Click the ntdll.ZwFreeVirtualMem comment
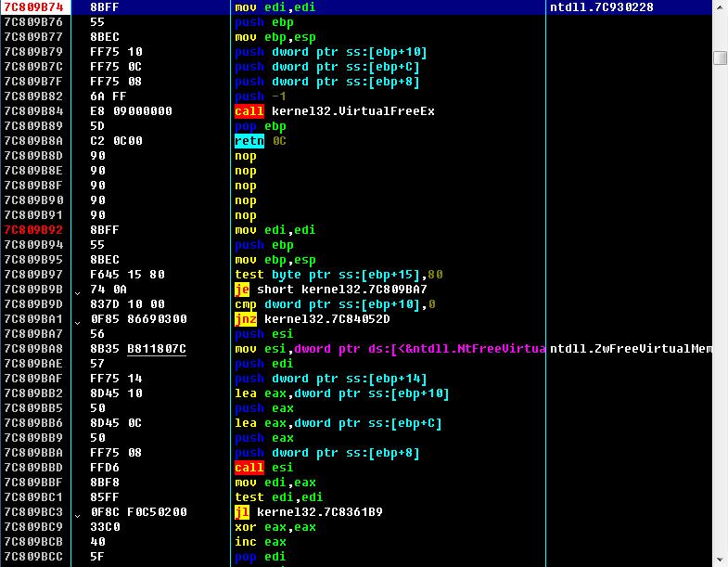This screenshot has height=567, width=728. point(631,349)
